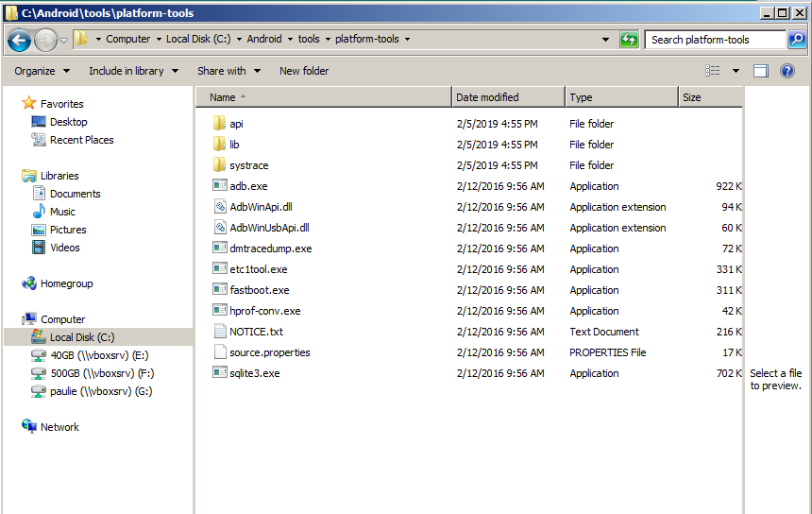The width and height of the screenshot is (812, 514).
Task: Select the systrace folder icon
Action: tap(220, 164)
